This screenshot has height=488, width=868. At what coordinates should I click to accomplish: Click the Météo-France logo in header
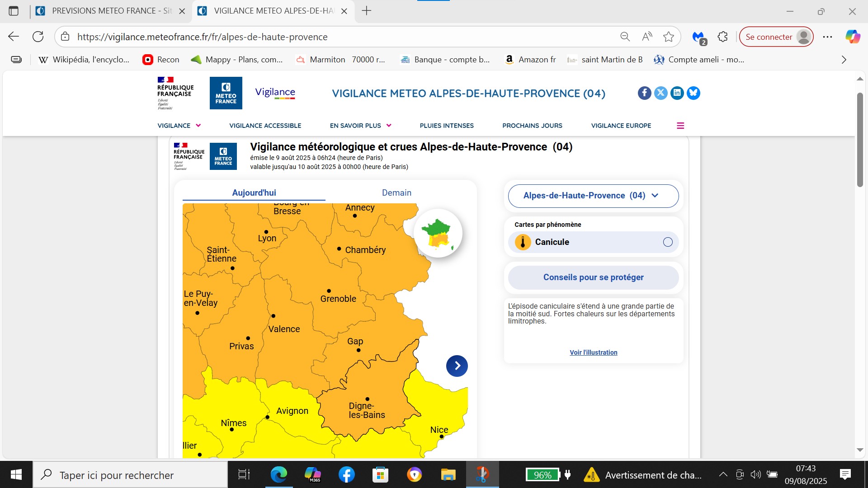pos(226,93)
